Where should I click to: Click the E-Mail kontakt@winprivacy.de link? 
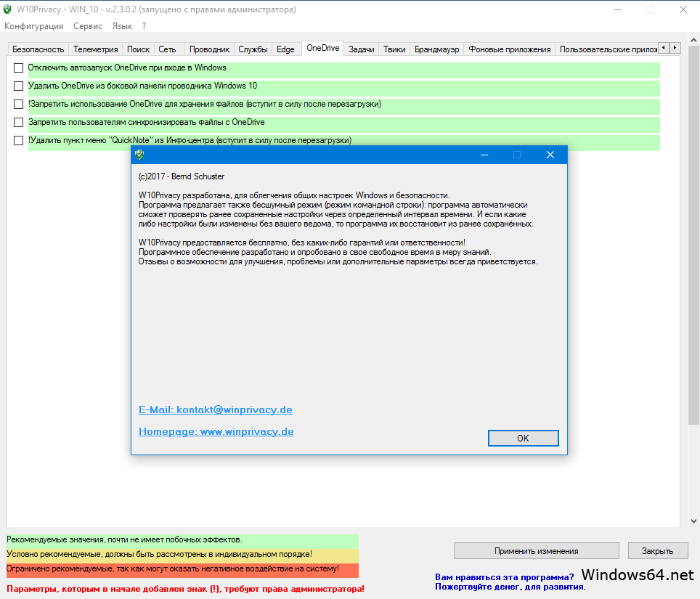pyautogui.click(x=216, y=409)
